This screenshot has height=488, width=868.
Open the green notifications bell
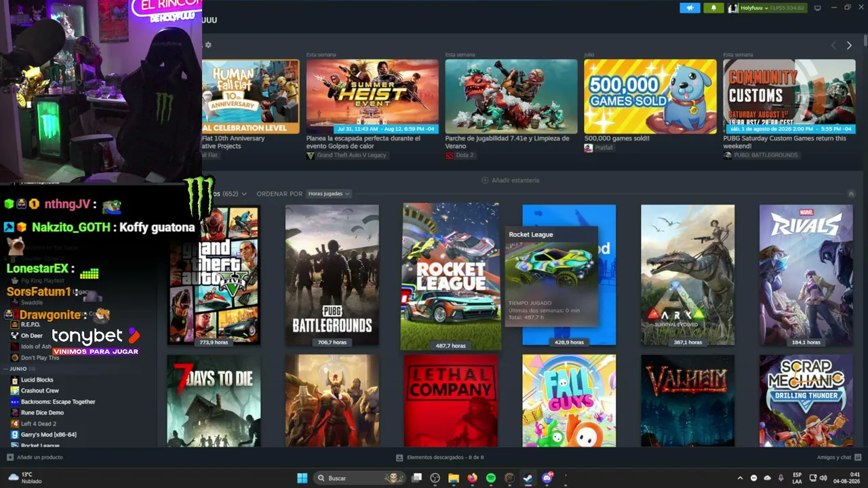[x=713, y=8]
